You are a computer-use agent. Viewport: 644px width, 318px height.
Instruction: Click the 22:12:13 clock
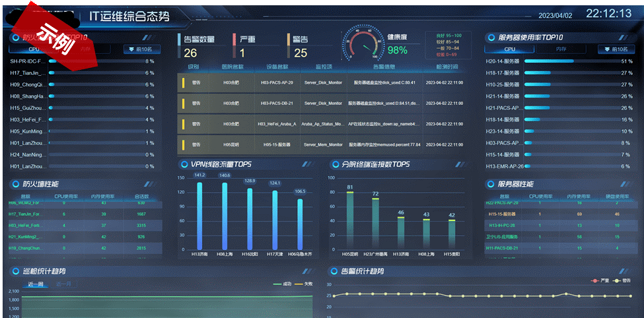pos(609,14)
